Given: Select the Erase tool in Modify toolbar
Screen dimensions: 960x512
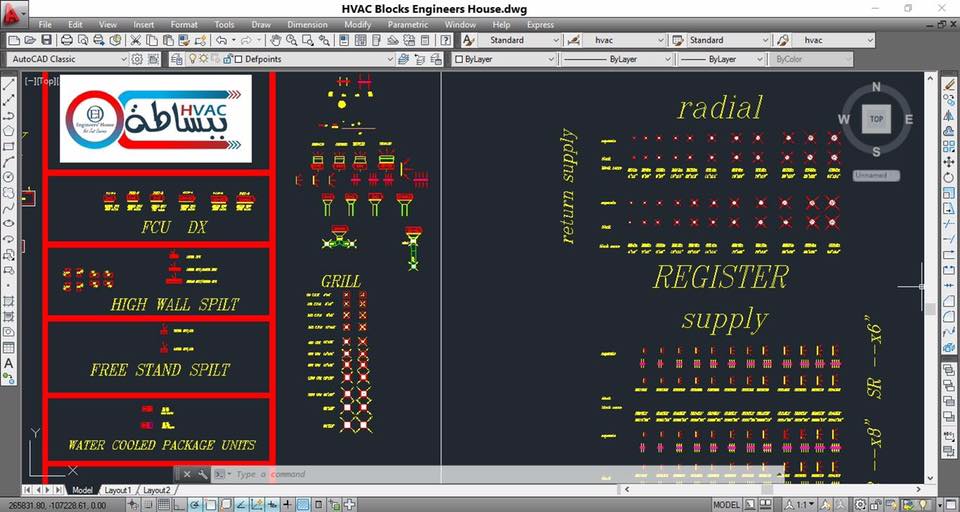Looking at the screenshot, I should (949, 84).
